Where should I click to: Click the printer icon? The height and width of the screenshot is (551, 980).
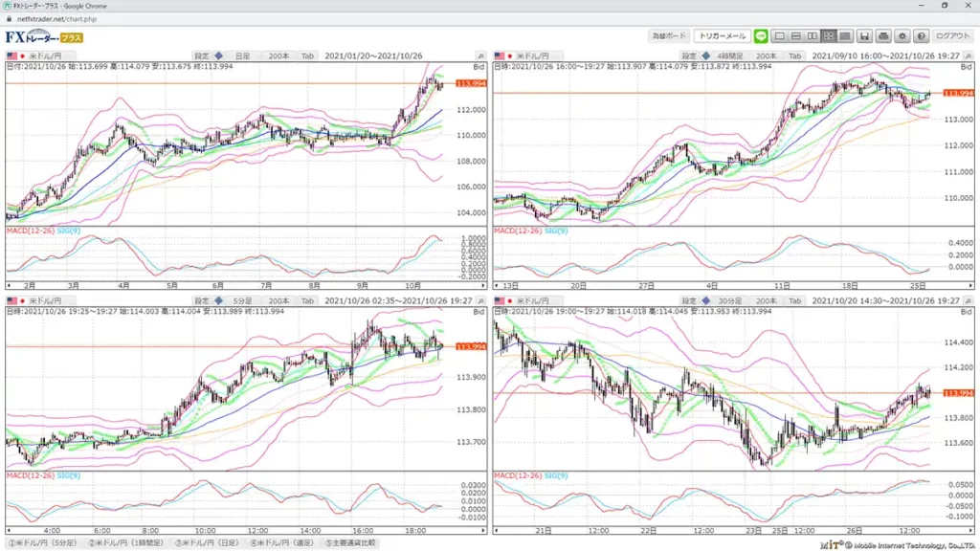[x=883, y=36]
